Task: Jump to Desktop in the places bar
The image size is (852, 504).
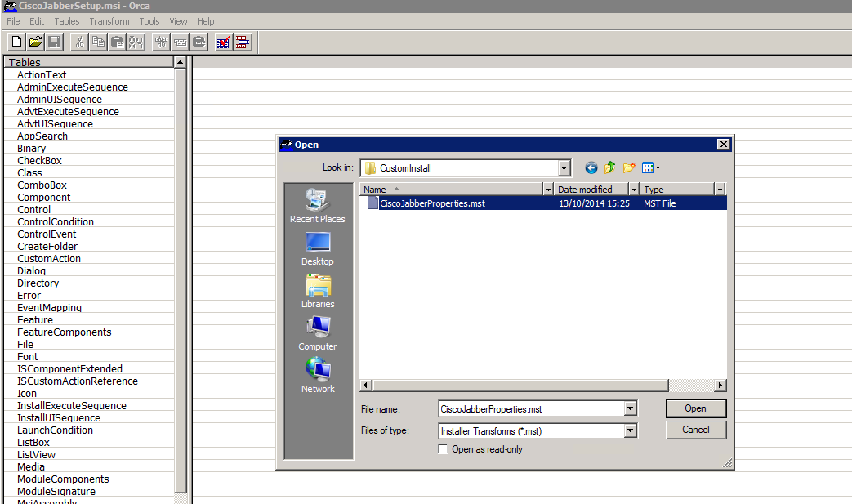Action: tap(317, 249)
